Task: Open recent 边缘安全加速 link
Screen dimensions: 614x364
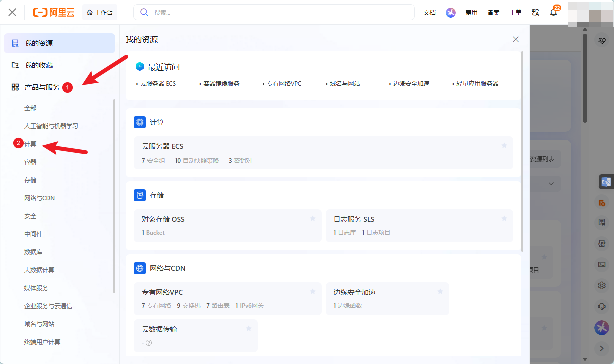Action: click(411, 83)
